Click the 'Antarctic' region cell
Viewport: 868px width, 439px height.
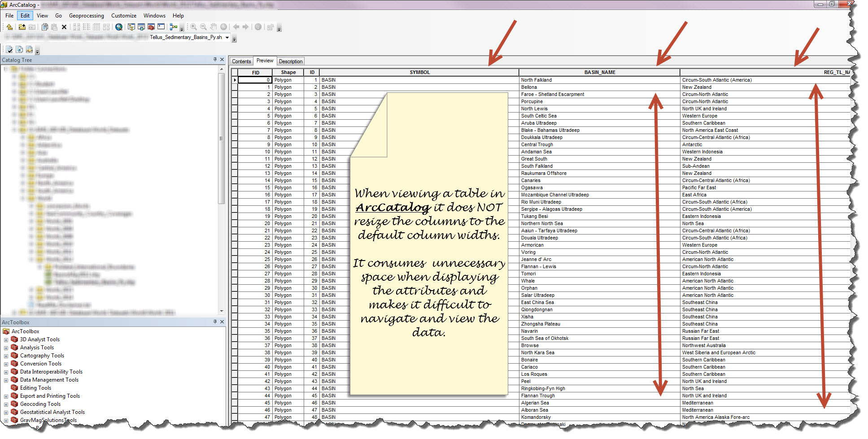765,144
